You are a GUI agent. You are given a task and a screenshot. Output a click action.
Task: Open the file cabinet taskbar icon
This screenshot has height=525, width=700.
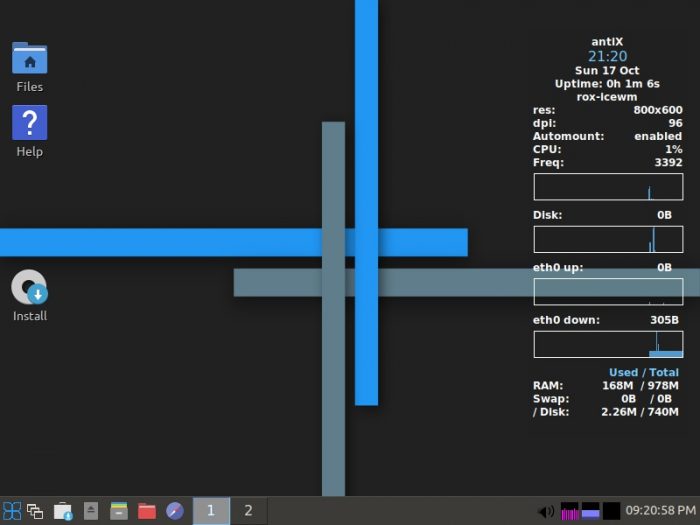pos(119,511)
